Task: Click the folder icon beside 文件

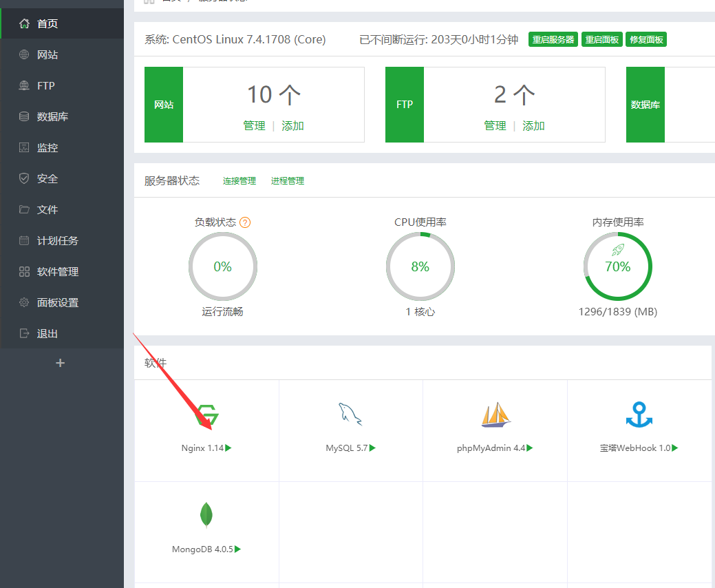Action: point(24,209)
